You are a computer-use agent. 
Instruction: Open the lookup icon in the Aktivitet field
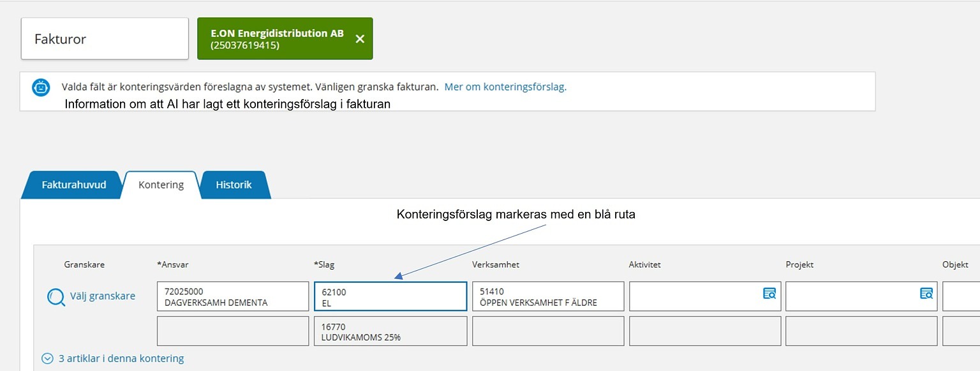tap(770, 295)
